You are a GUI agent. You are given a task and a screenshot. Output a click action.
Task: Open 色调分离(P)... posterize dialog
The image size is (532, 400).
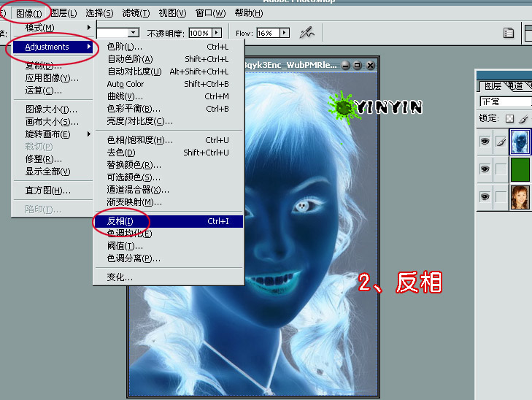pos(169,258)
